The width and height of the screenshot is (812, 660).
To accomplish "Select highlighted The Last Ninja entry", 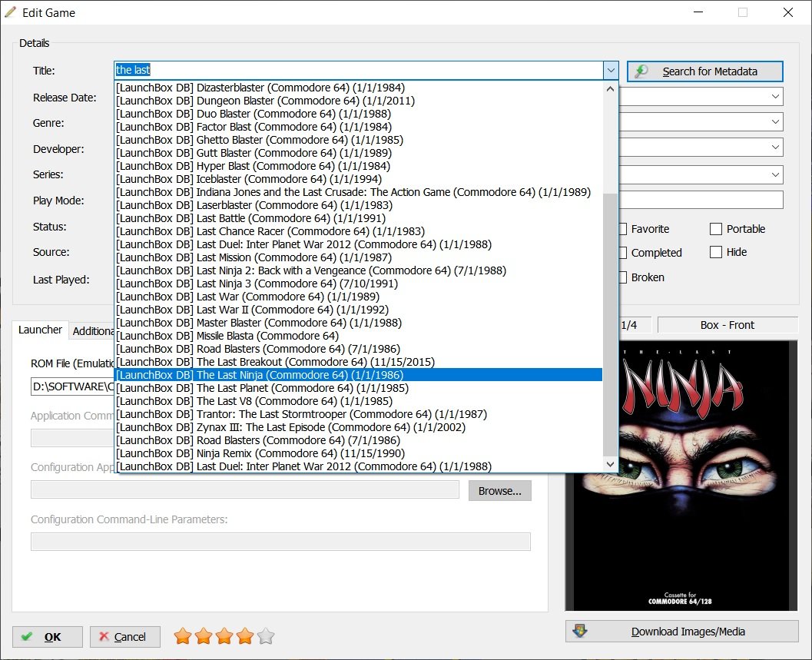I will pos(358,375).
